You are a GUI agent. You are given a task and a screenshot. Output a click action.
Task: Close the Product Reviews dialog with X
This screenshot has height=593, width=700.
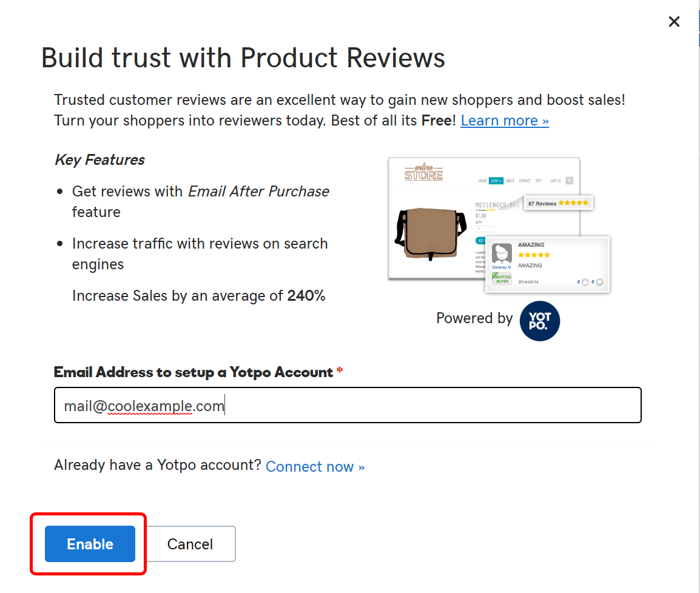click(x=674, y=21)
